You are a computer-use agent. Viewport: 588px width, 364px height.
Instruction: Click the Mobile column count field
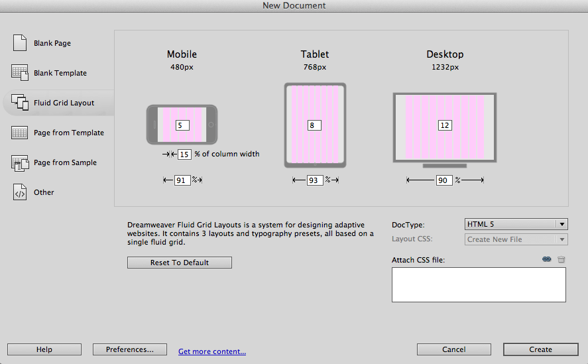click(x=182, y=125)
